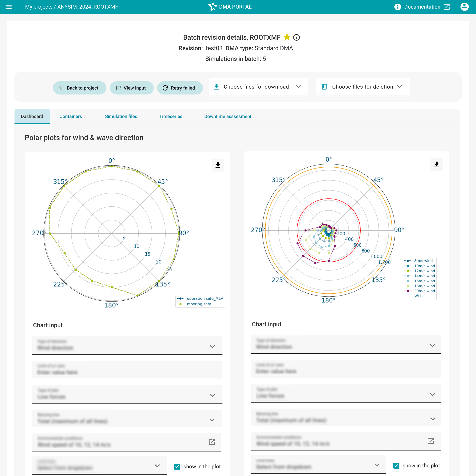Switch to the Containers tab
This screenshot has width=476, height=476.
click(71, 117)
